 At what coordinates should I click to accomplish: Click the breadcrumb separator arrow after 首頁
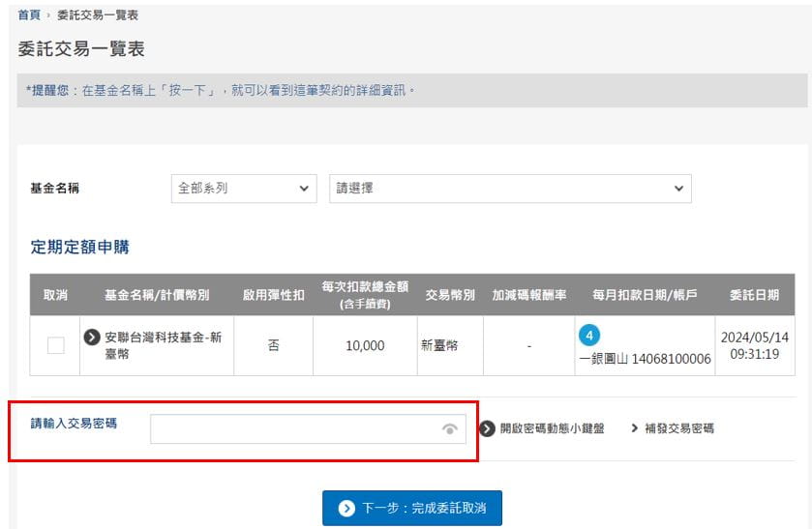point(48,15)
